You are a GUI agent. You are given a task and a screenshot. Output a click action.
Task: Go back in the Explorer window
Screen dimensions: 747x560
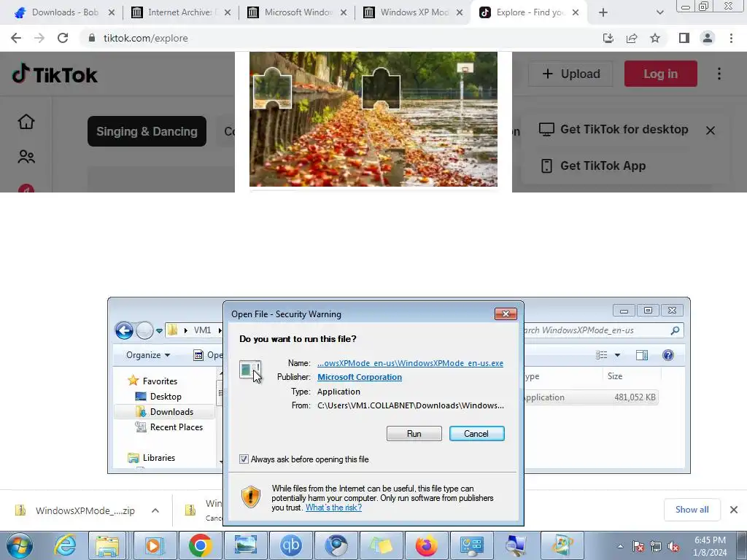pos(124,330)
